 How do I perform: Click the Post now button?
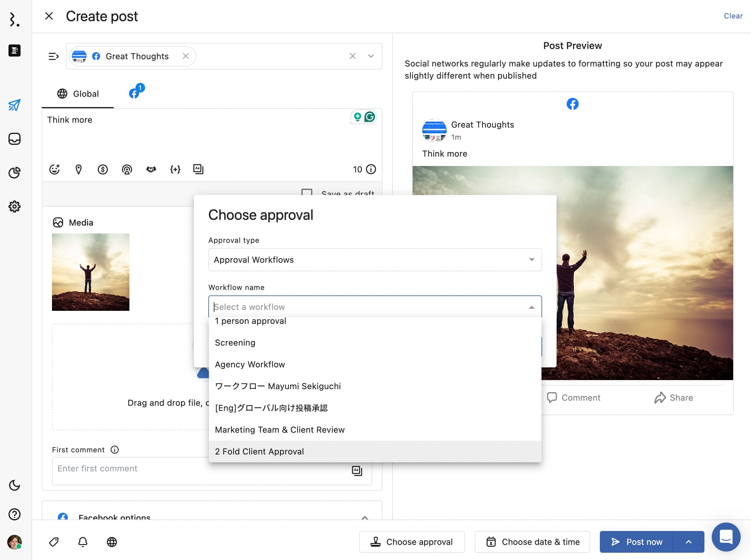tap(643, 542)
